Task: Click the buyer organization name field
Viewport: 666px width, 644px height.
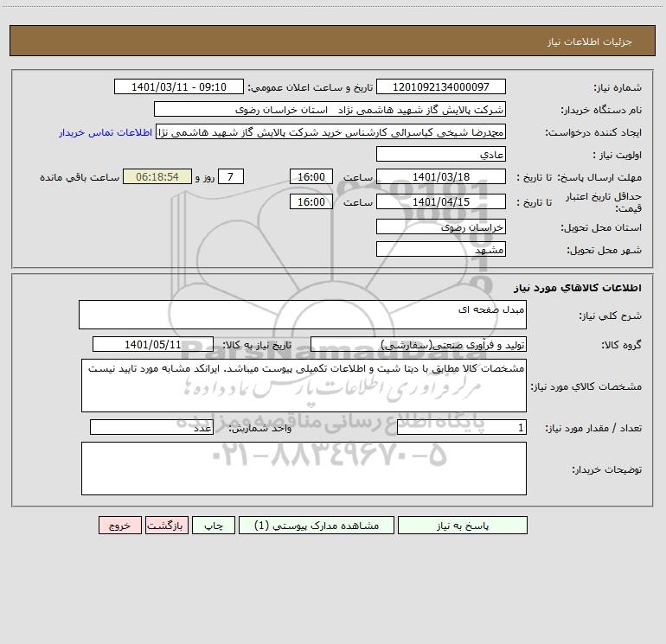Action: coord(330,109)
